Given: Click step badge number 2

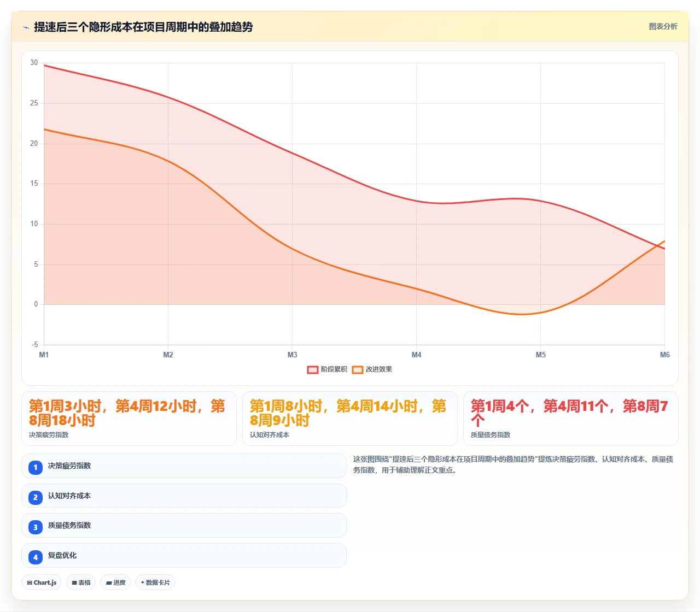Looking at the screenshot, I should 36,497.
